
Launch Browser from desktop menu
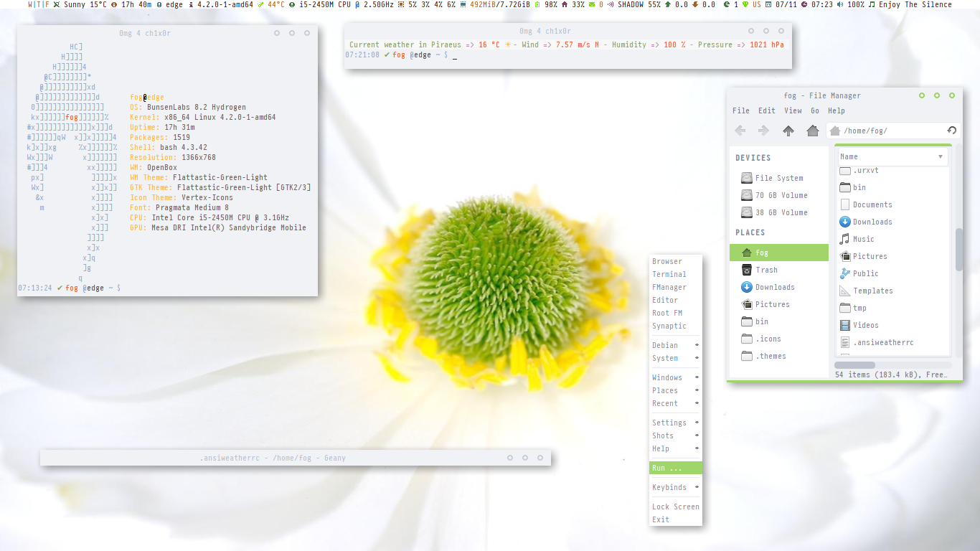[676, 261]
